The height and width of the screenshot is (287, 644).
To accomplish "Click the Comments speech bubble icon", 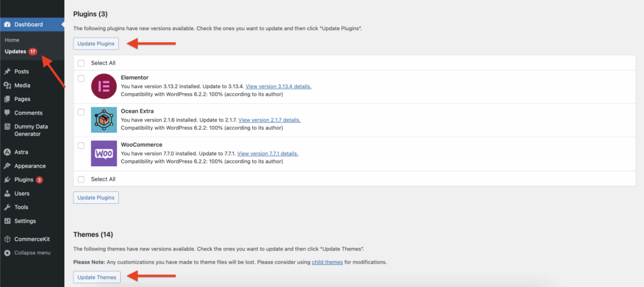I will coord(7,113).
